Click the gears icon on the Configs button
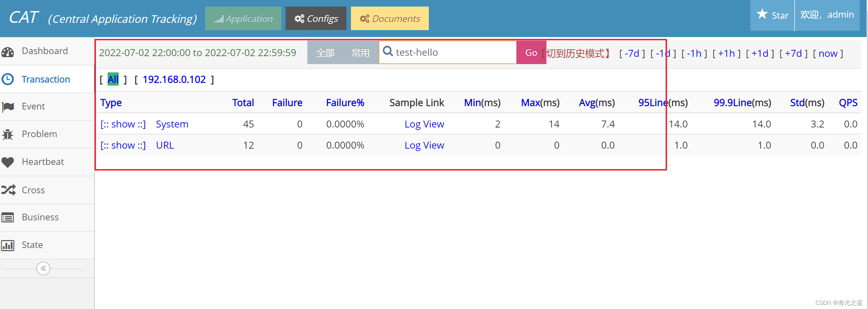Image resolution: width=868 pixels, height=309 pixels. tap(299, 19)
